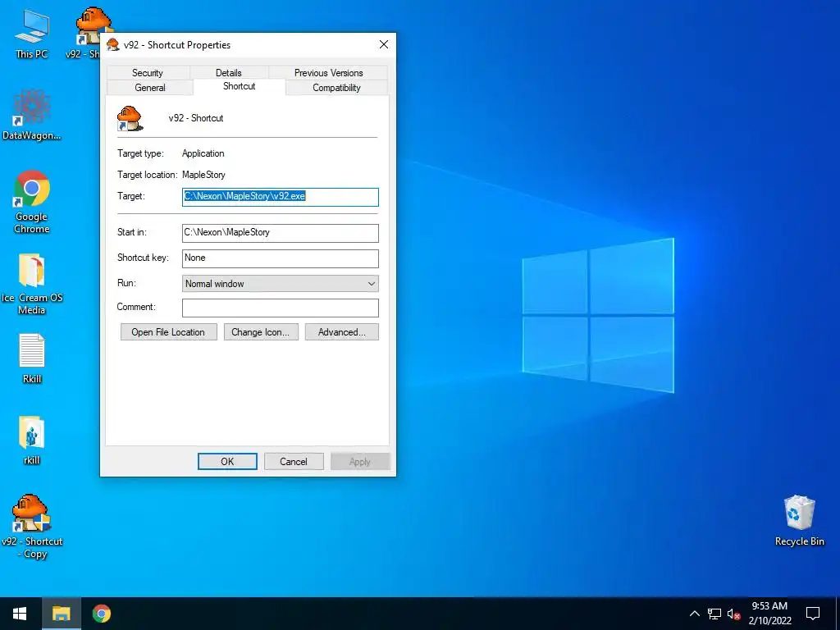Open File Explorer from taskbar

61,614
